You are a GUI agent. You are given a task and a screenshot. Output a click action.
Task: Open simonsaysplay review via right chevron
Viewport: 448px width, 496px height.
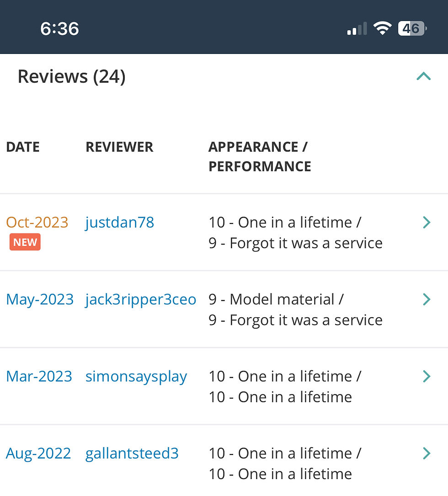(427, 376)
